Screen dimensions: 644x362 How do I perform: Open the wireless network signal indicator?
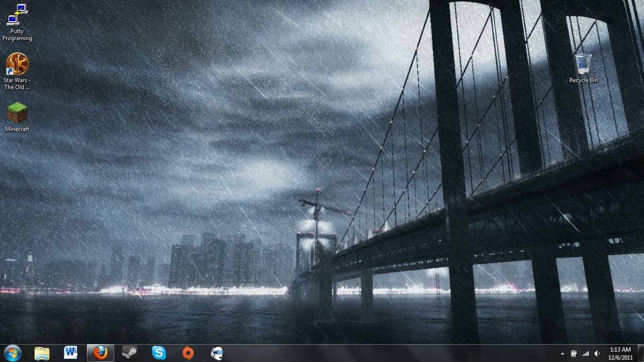pos(585,354)
